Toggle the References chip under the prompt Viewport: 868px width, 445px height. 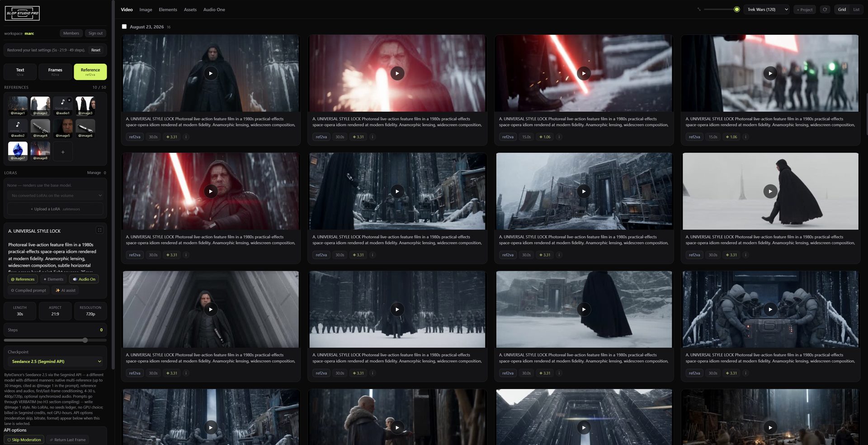tap(23, 279)
